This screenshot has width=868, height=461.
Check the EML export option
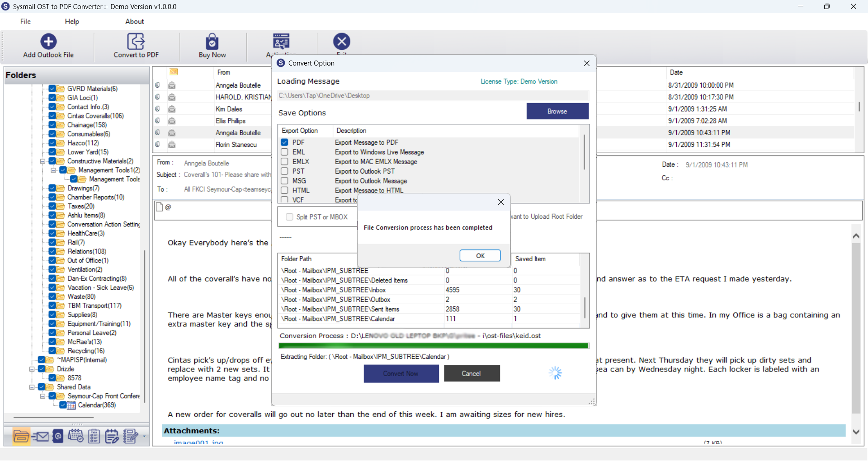click(284, 152)
